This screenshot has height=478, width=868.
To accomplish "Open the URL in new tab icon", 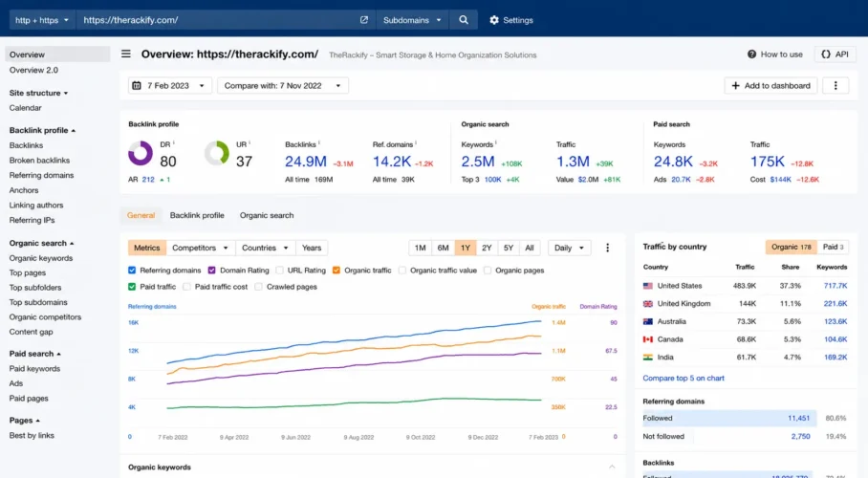I will [x=363, y=20].
